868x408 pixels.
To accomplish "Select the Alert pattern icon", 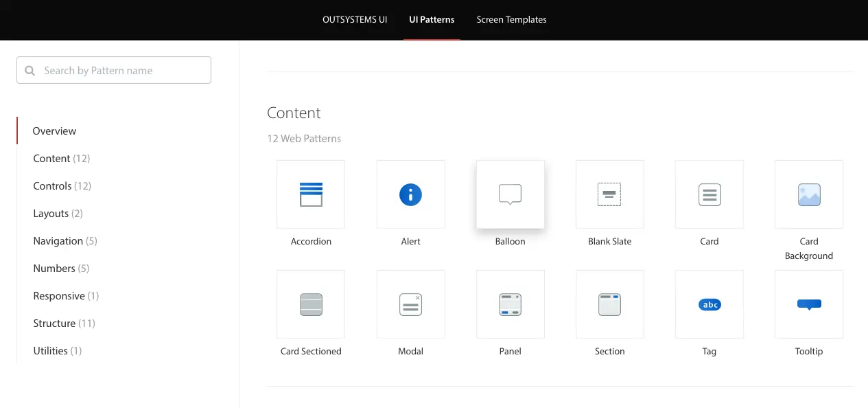I will tap(410, 194).
